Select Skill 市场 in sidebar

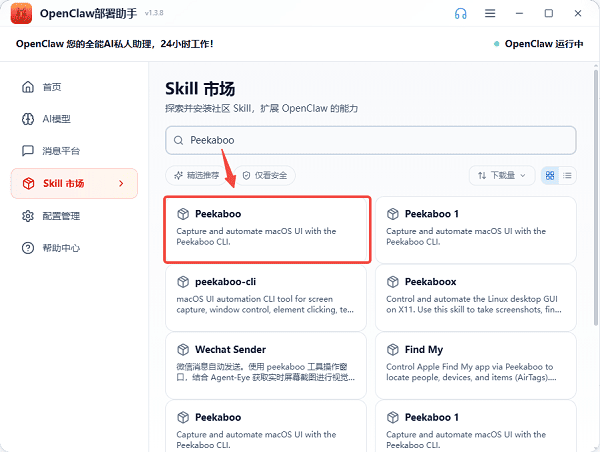point(74,183)
